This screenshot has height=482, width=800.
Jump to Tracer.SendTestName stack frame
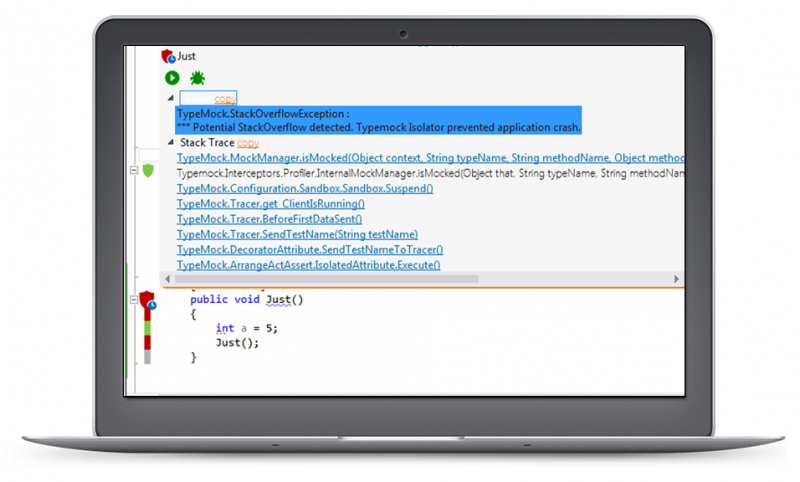pyautogui.click(x=297, y=234)
